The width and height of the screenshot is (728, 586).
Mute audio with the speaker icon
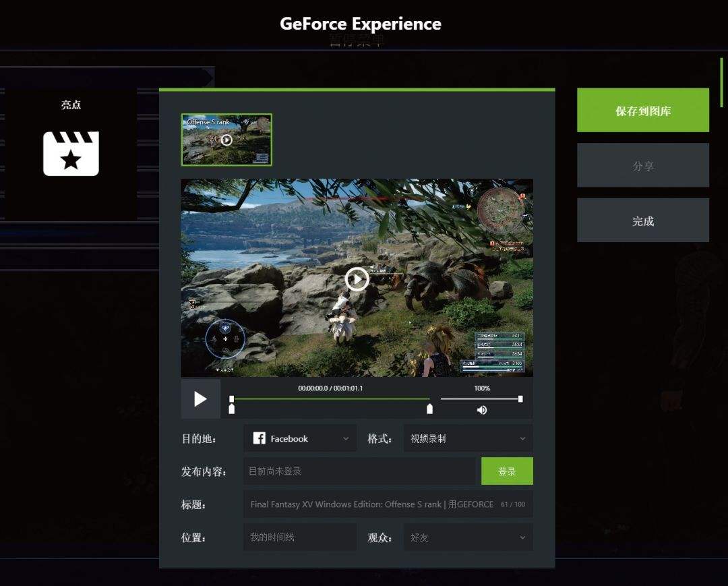[x=481, y=410]
